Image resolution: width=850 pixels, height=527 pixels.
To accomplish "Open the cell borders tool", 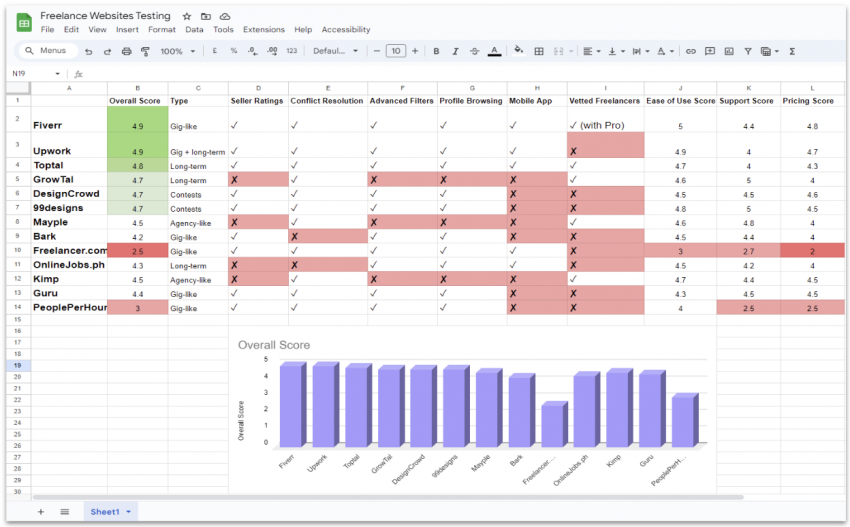I will (539, 51).
